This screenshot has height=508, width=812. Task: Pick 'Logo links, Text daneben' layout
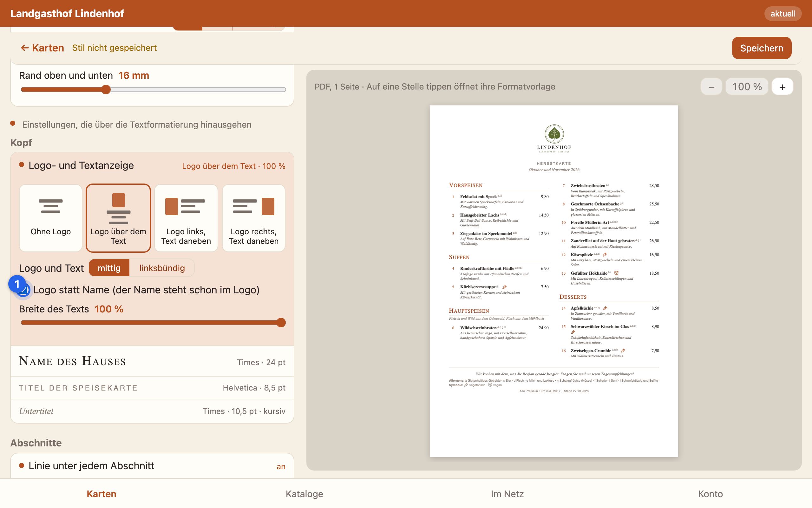pyautogui.click(x=186, y=218)
